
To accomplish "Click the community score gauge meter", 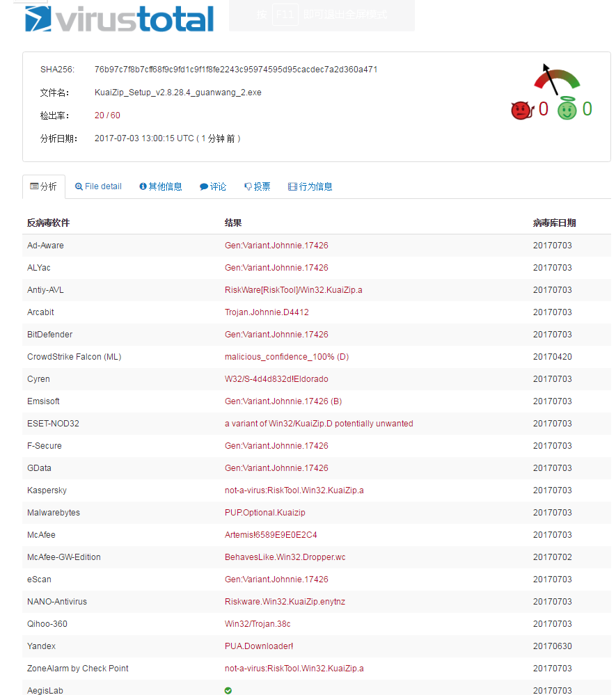I will tap(556, 80).
